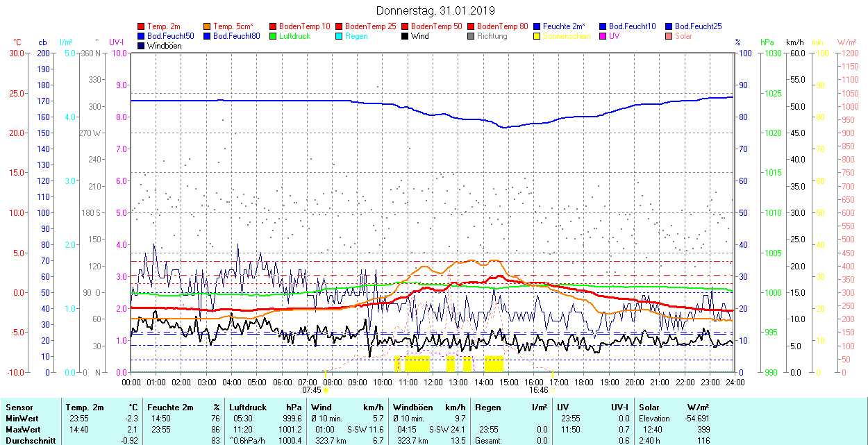Click the 12:00 label on the time axis
The image size is (868, 445).
[433, 382]
